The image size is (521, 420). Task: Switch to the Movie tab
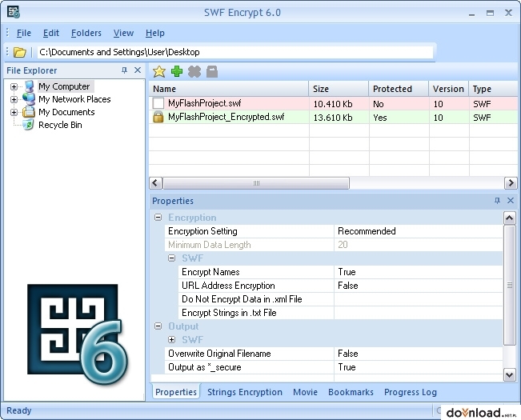[306, 392]
